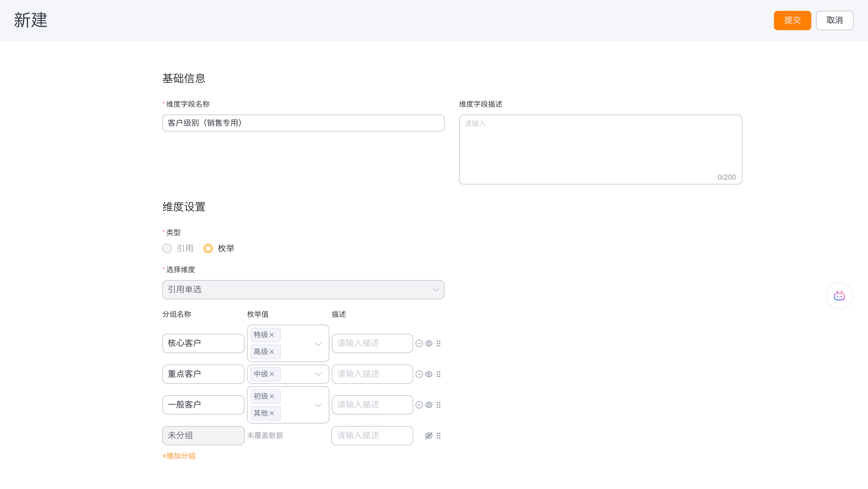Image resolution: width=868 pixels, height=489 pixels.
Task: Toggle visibility eye for 一般客户 row
Action: (429, 405)
